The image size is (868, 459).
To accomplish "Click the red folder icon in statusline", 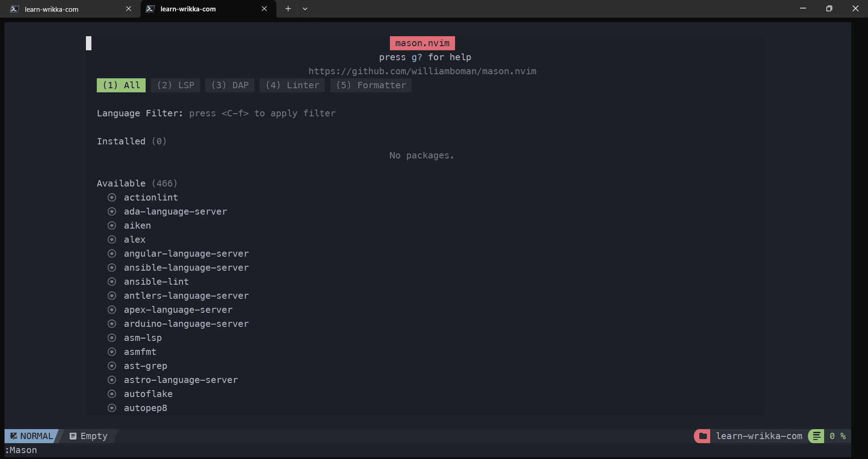I will click(702, 436).
